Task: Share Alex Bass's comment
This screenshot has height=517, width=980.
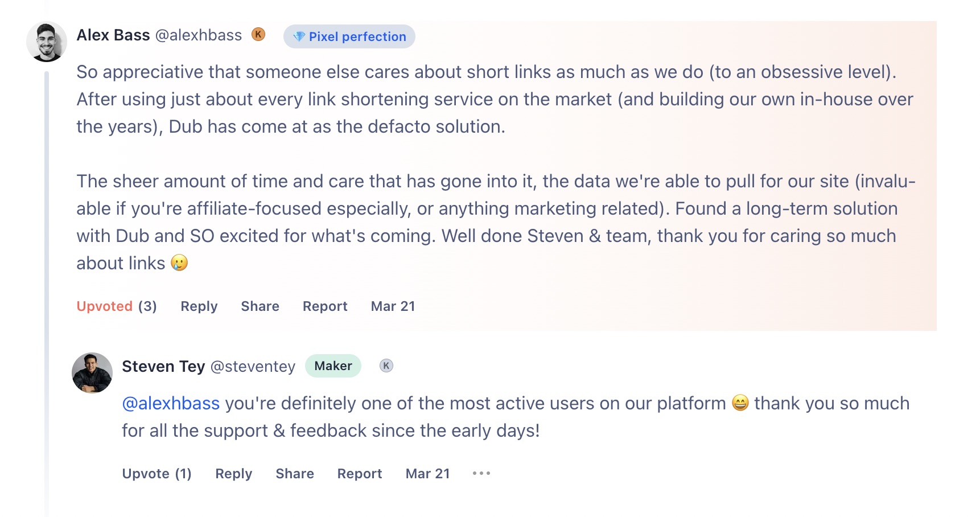Action: pos(260,306)
